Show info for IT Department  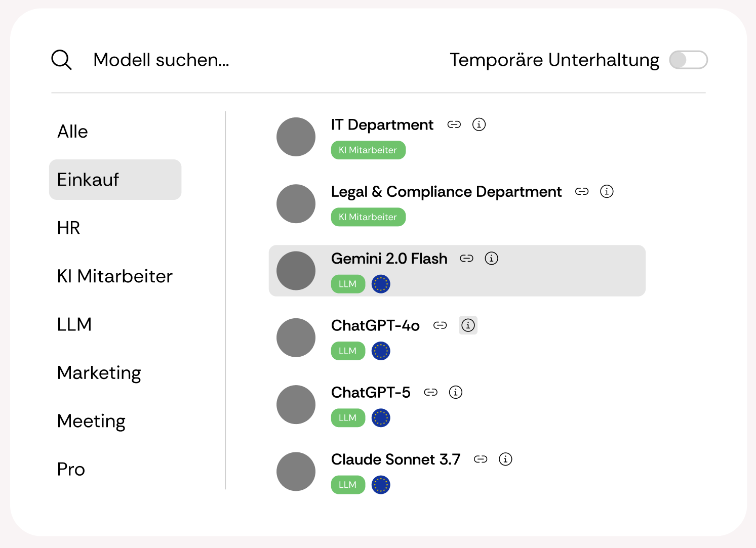[x=479, y=124]
